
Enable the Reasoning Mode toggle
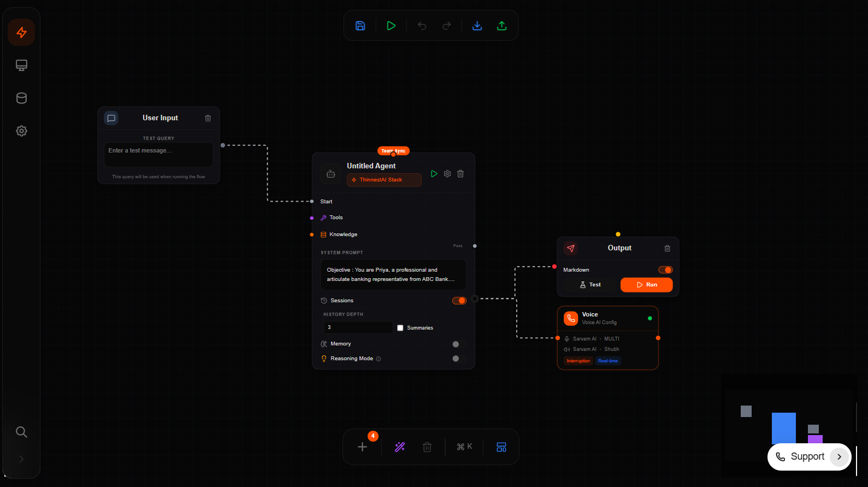click(459, 359)
